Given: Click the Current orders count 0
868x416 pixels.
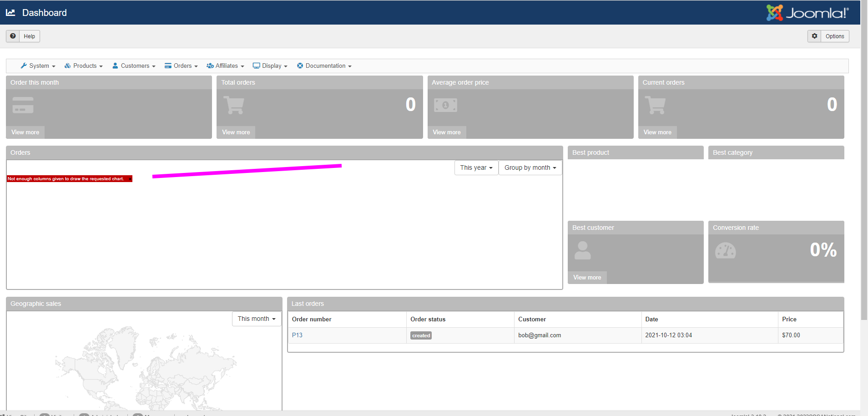Looking at the screenshot, I should point(832,105).
